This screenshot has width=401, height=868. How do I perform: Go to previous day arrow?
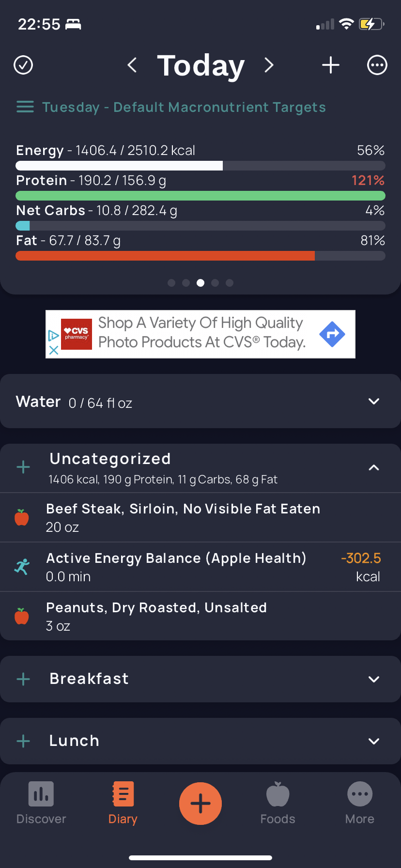132,65
